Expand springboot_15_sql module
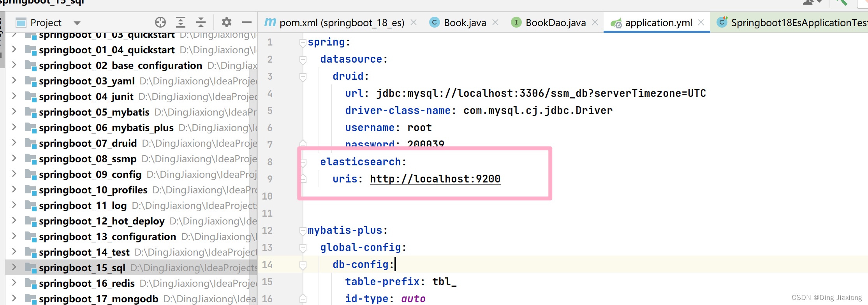The image size is (868, 305). tap(14, 267)
